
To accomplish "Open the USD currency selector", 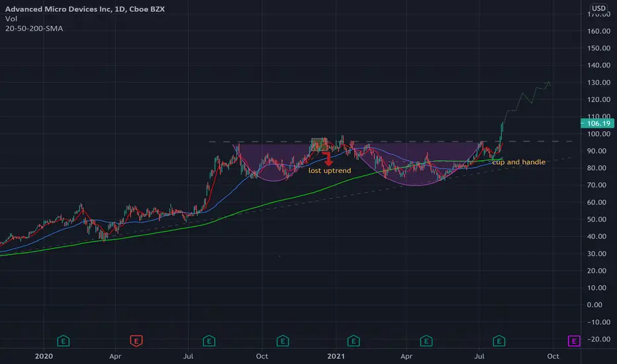I will point(598,8).
